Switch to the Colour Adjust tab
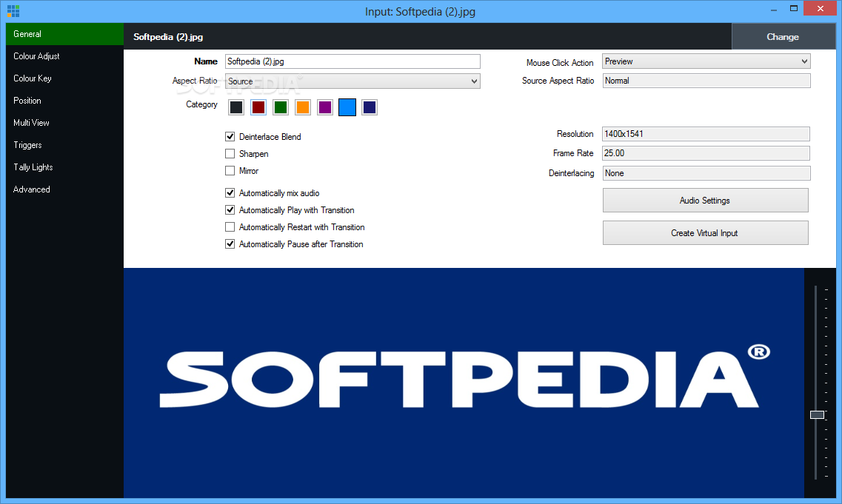 click(x=64, y=56)
